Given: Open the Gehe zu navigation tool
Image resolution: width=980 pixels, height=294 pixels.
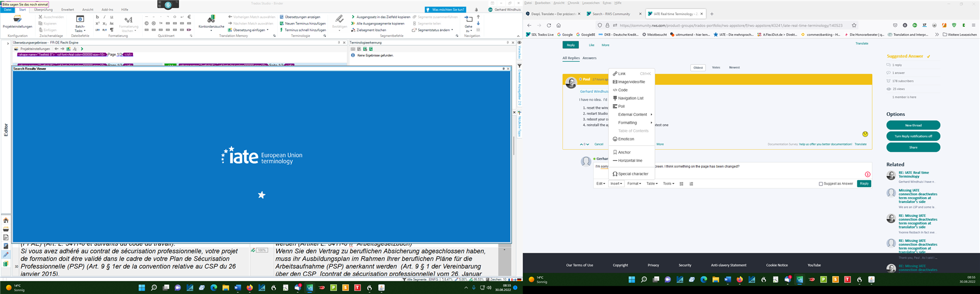Looking at the screenshot, I should tap(469, 23).
